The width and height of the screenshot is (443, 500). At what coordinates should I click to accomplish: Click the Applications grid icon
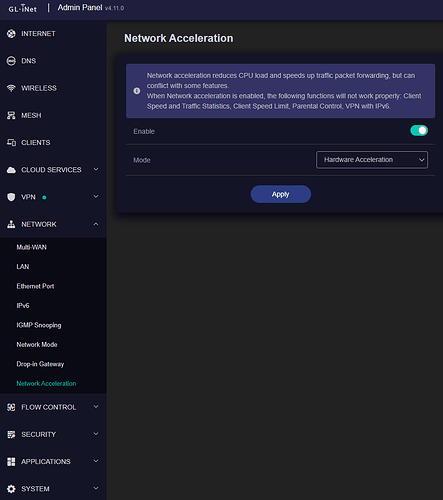pyautogui.click(x=11, y=462)
